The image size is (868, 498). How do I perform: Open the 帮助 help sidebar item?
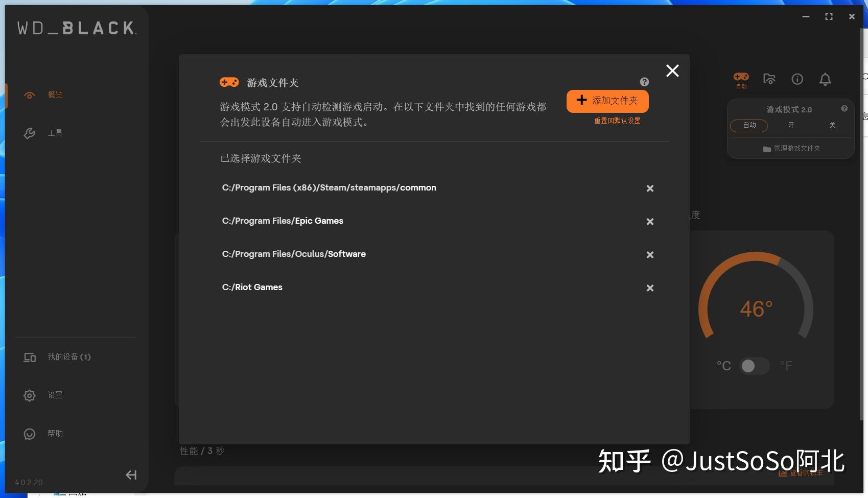(x=55, y=434)
